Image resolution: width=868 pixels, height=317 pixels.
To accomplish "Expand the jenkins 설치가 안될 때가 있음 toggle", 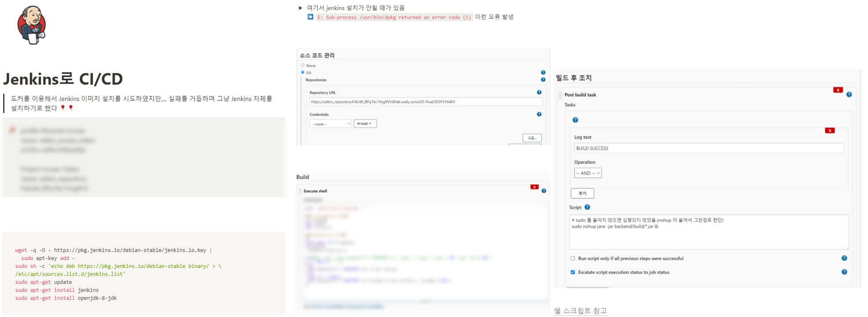I will (300, 8).
